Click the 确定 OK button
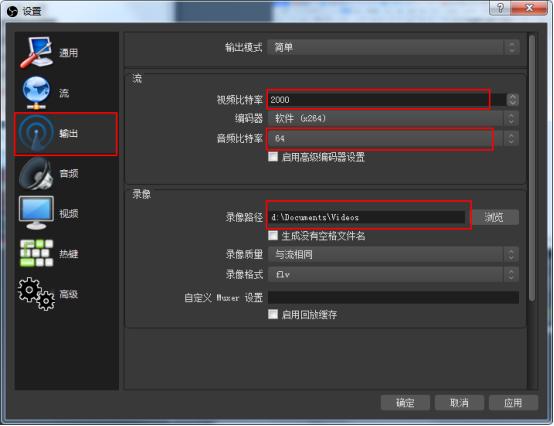The height and width of the screenshot is (426, 554). point(405,403)
